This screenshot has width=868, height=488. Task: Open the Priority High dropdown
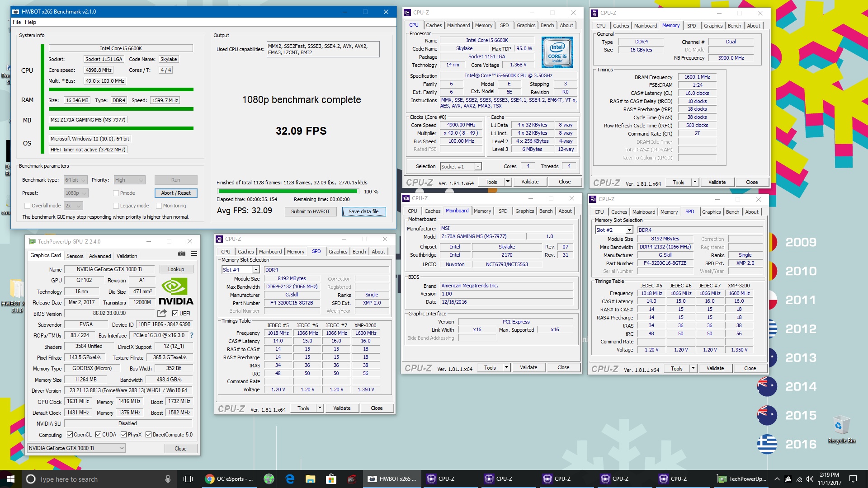(x=129, y=180)
